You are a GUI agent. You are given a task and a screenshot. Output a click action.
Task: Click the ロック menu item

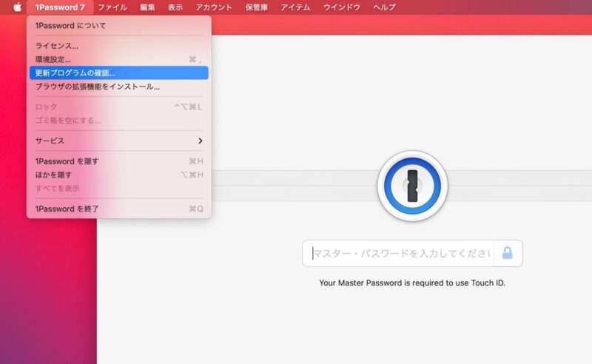[118, 107]
